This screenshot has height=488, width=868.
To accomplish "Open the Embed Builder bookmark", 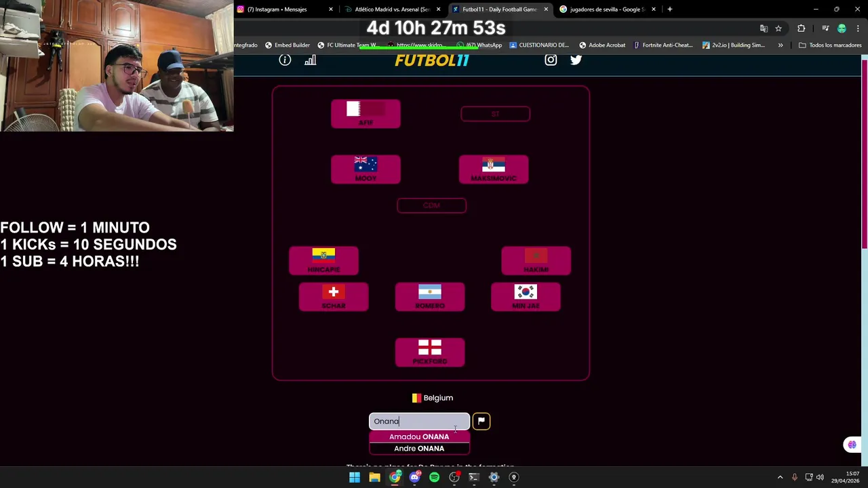I will 288,45.
